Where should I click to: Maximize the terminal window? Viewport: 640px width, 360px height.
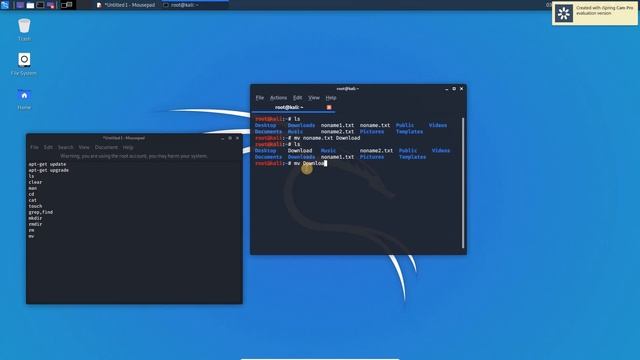click(454, 89)
